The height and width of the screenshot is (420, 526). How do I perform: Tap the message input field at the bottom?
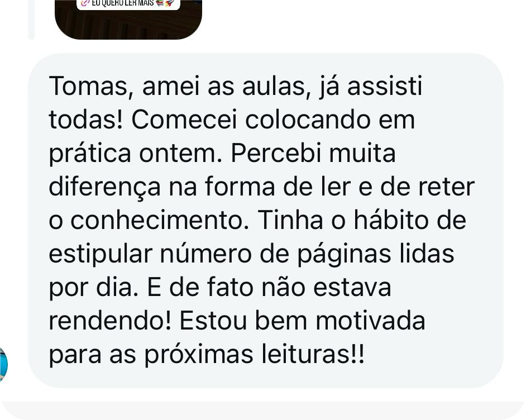(263, 411)
